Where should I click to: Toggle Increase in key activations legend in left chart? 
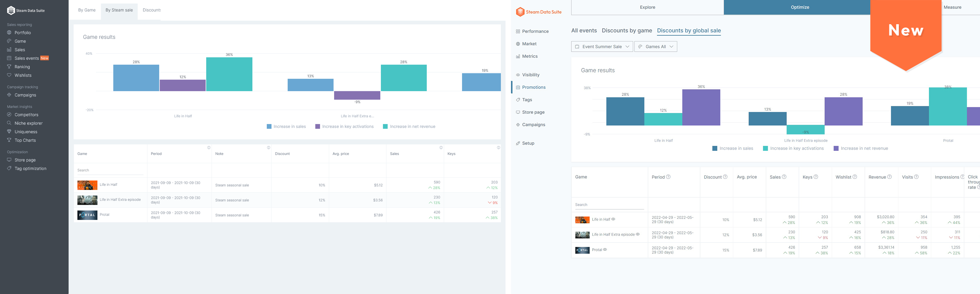[x=344, y=127]
